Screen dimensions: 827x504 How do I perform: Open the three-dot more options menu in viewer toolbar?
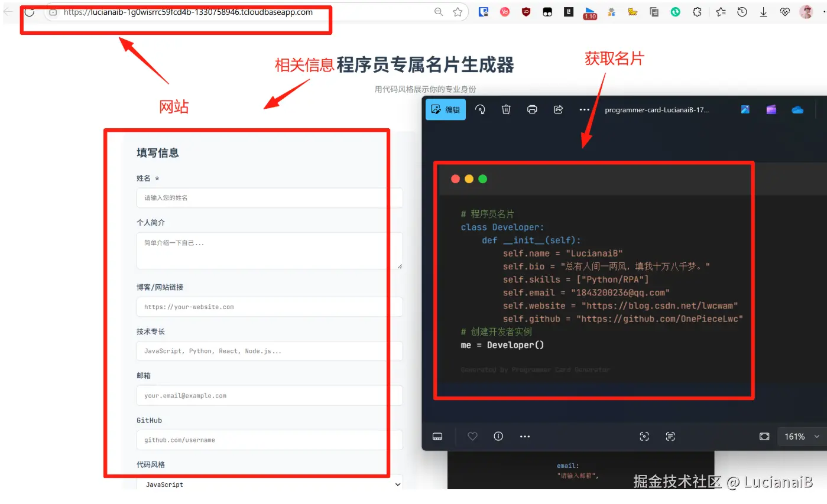point(584,109)
